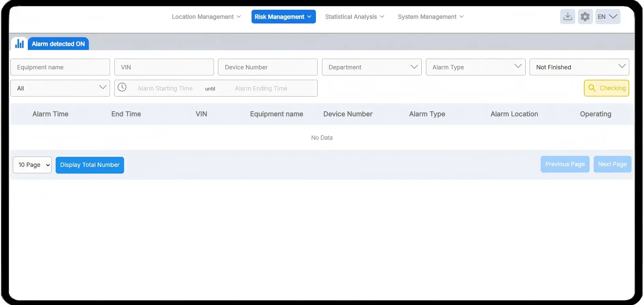
Task: Expand the Department dropdown
Action: coord(371,67)
